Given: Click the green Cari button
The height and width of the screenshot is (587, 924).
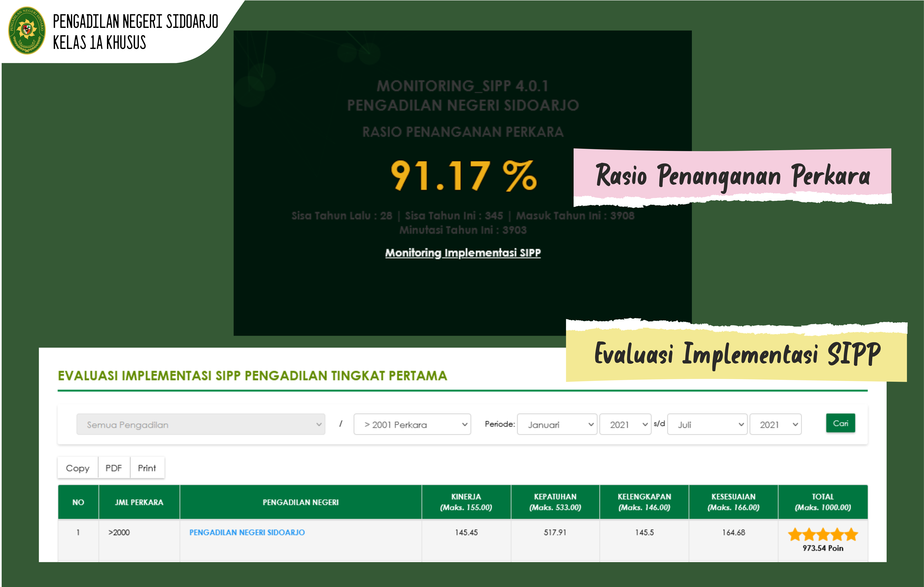Looking at the screenshot, I should 840,423.
